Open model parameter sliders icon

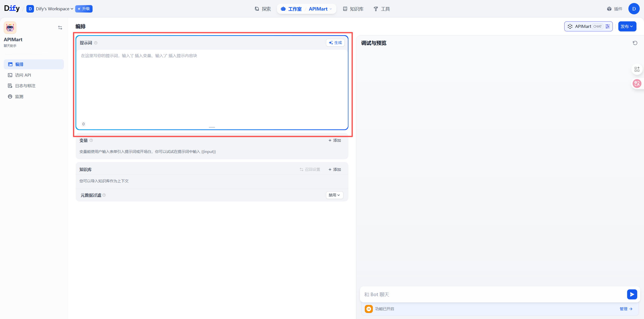(608, 26)
